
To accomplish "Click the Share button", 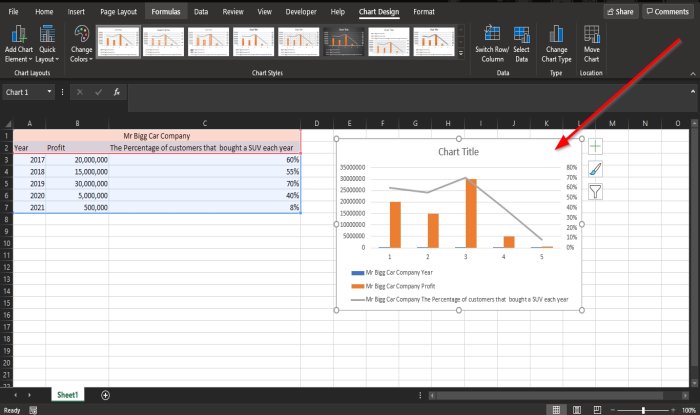I will 620,11.
